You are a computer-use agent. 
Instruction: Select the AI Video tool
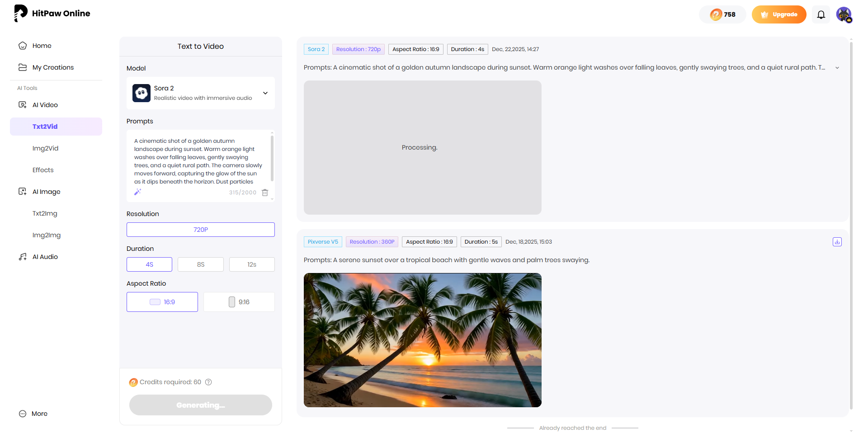click(45, 105)
